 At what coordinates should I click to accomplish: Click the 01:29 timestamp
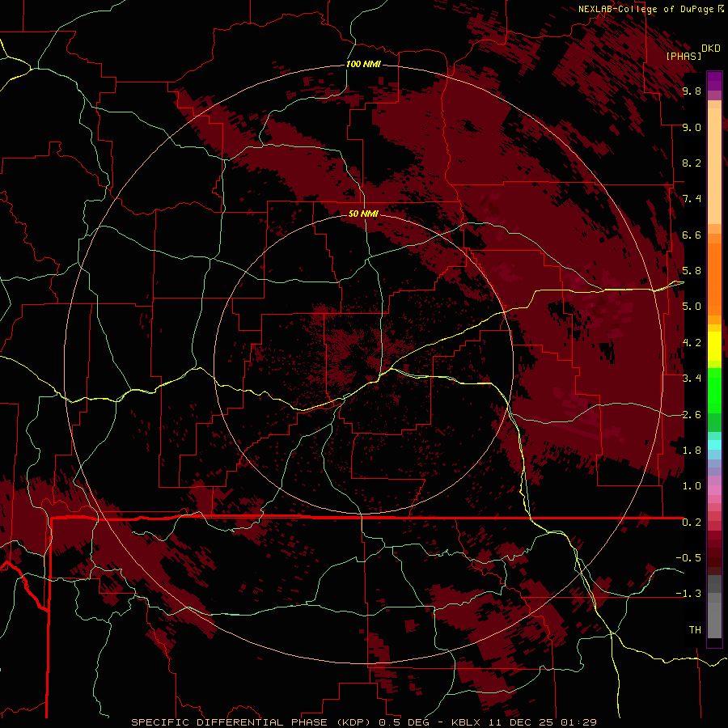(x=578, y=722)
